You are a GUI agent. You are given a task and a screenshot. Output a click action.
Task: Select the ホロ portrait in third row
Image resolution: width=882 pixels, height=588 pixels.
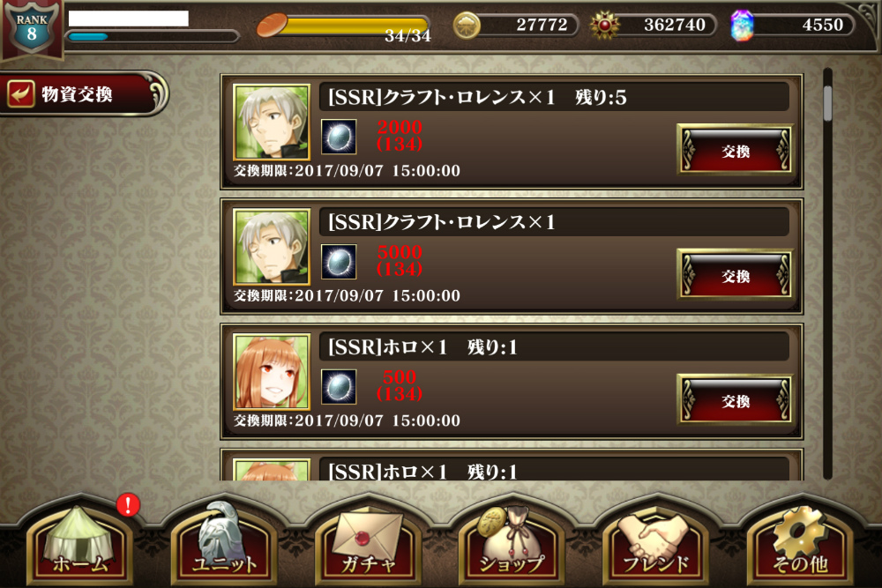[272, 372]
